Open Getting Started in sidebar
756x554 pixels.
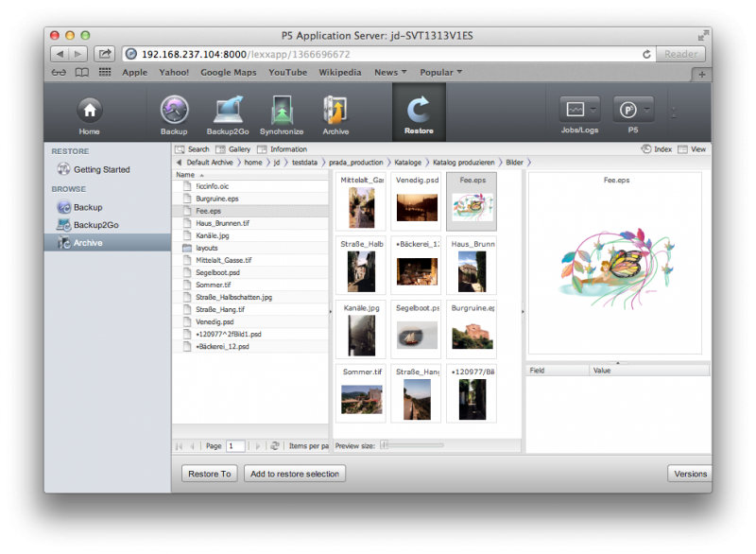pos(101,170)
